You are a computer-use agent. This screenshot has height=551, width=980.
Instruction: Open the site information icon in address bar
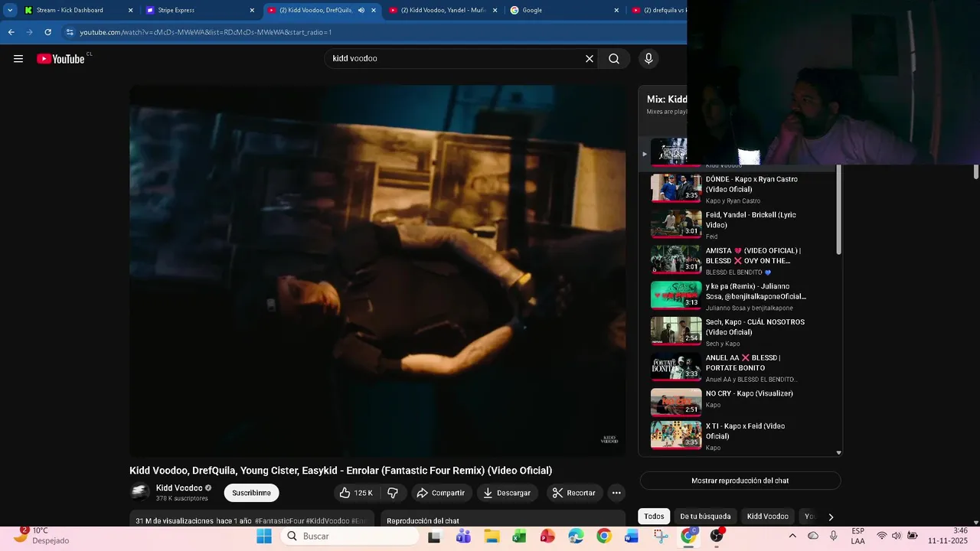70,32
